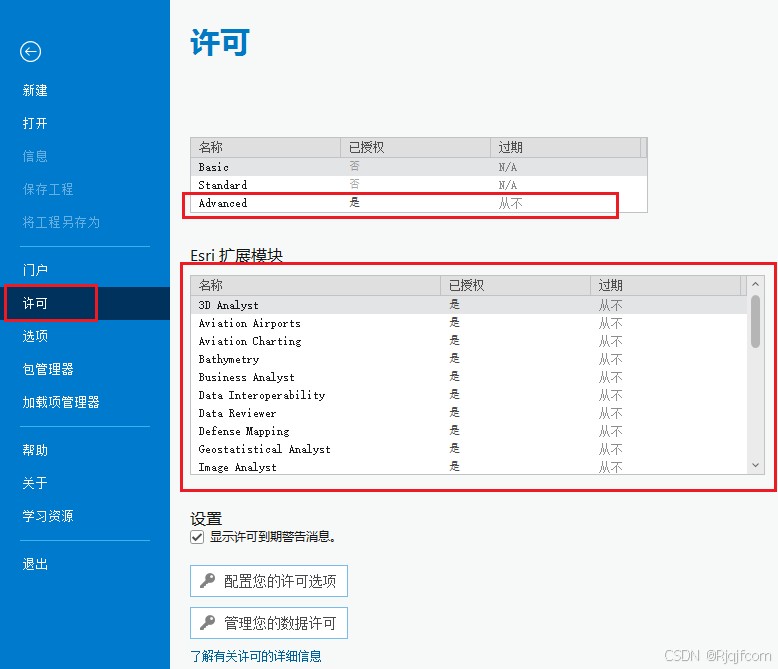
Task: Select the Bathymetry extension row
Action: pyautogui.click(x=469, y=359)
